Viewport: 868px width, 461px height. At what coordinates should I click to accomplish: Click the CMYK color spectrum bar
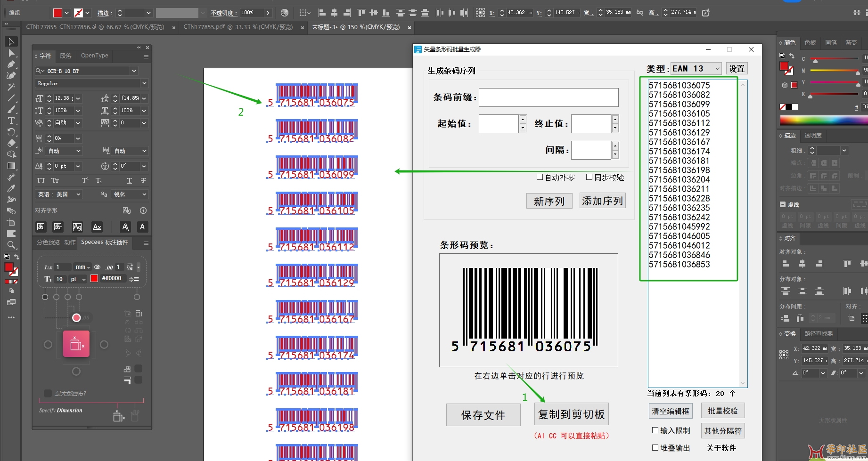(823, 120)
